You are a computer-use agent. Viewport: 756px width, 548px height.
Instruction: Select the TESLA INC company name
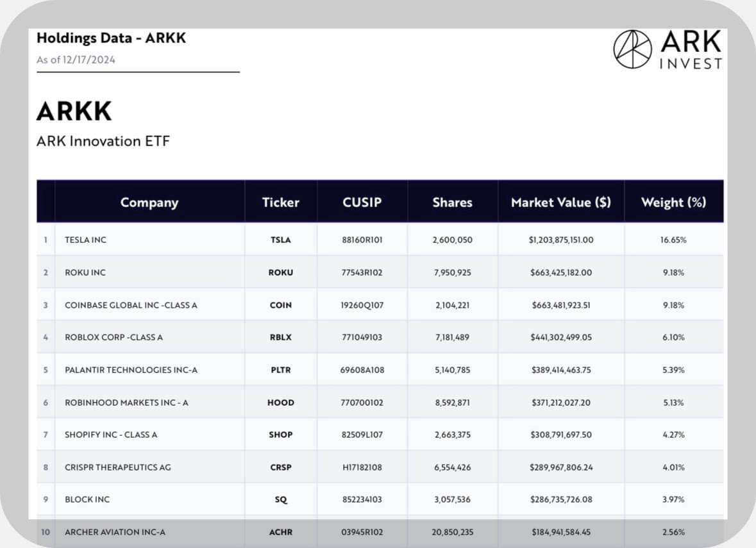[85, 240]
